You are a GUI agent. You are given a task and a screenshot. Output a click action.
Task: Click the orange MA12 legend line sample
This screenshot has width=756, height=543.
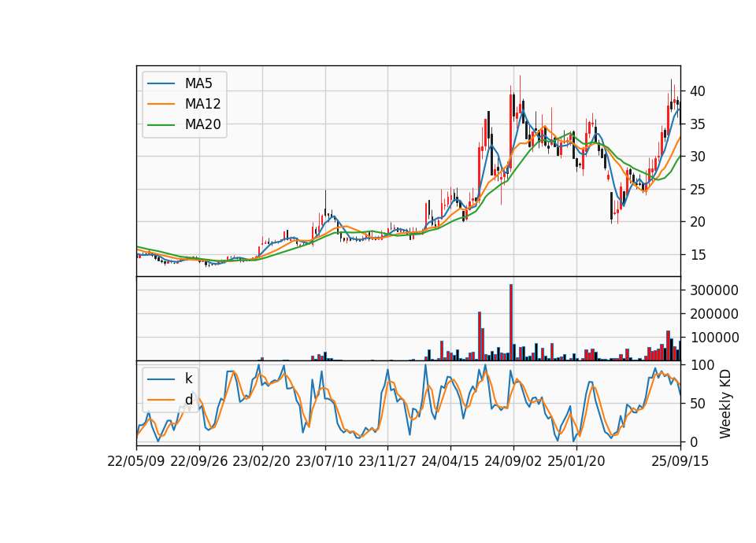[161, 104]
